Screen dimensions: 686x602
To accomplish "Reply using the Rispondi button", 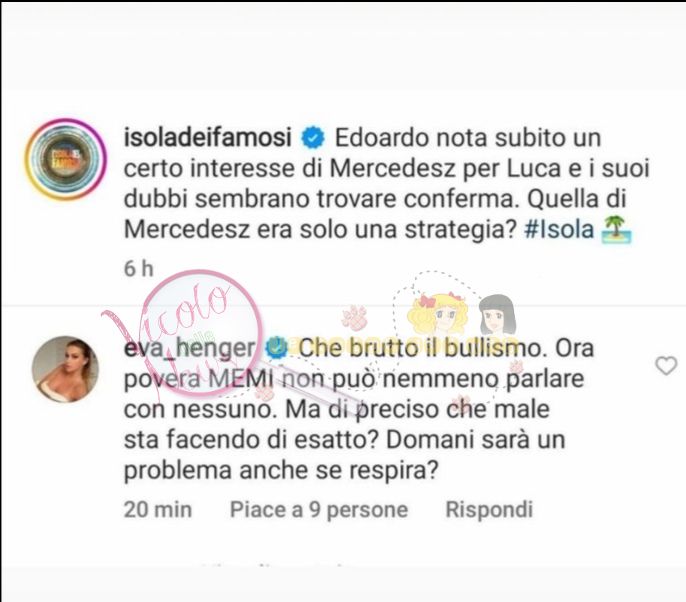I will click(x=489, y=510).
